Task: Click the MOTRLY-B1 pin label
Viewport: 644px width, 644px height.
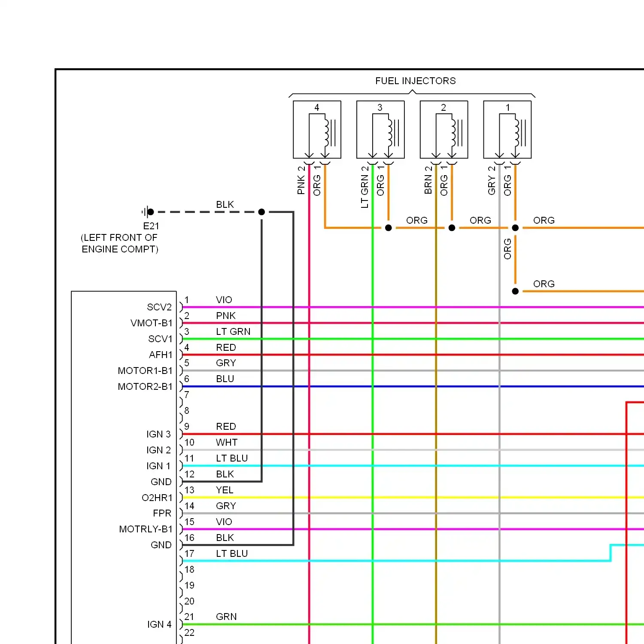Action: click(146, 529)
